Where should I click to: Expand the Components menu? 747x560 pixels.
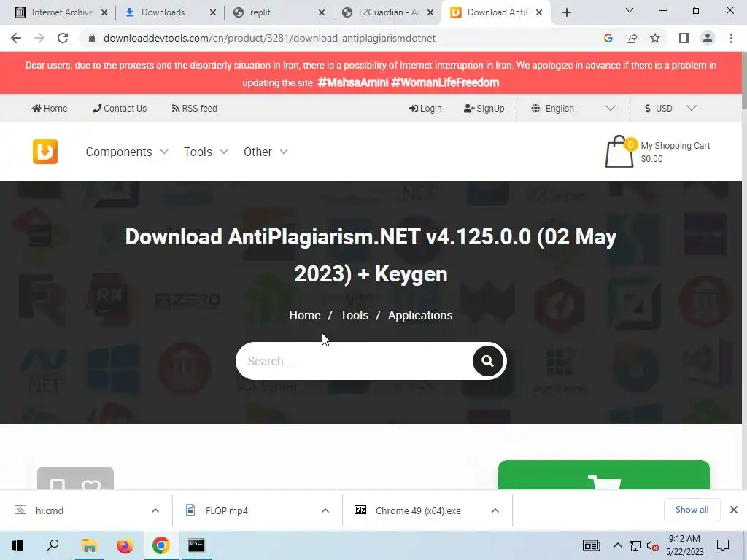pos(127,152)
